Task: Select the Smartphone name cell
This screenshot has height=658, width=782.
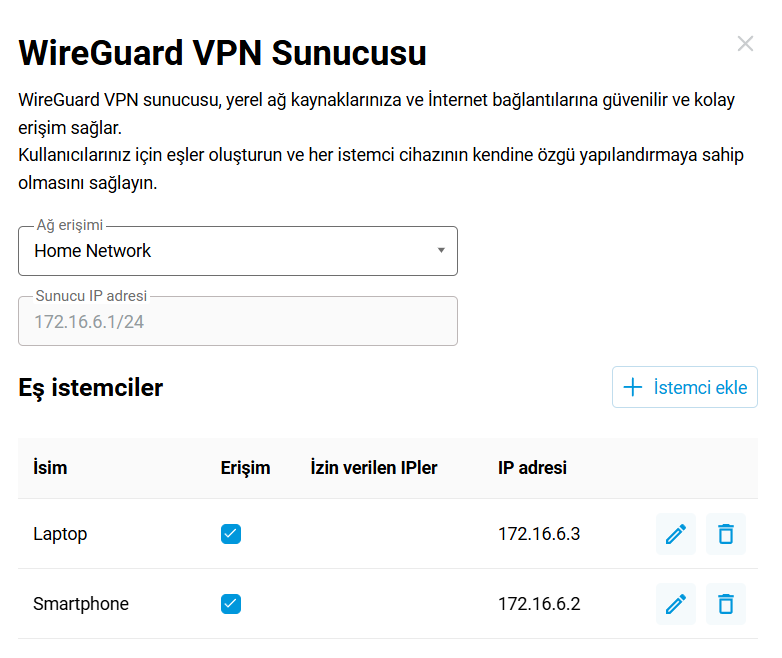Action: (x=81, y=604)
